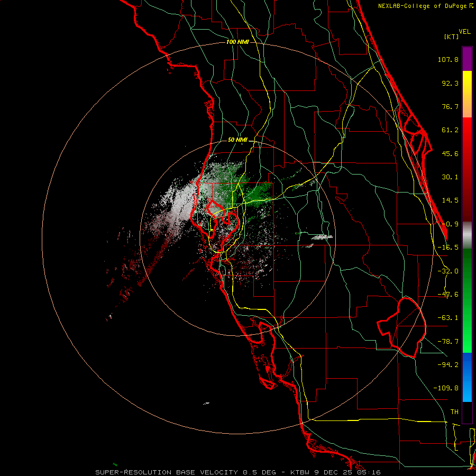Click the -47.6 velocity scale value
The height and width of the screenshot is (476, 476).
pyautogui.click(x=448, y=295)
